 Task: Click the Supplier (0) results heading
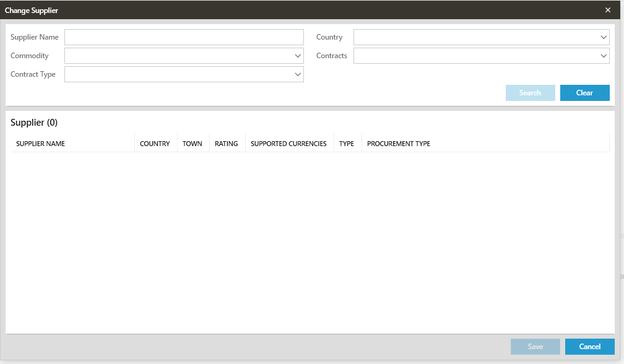tap(34, 123)
